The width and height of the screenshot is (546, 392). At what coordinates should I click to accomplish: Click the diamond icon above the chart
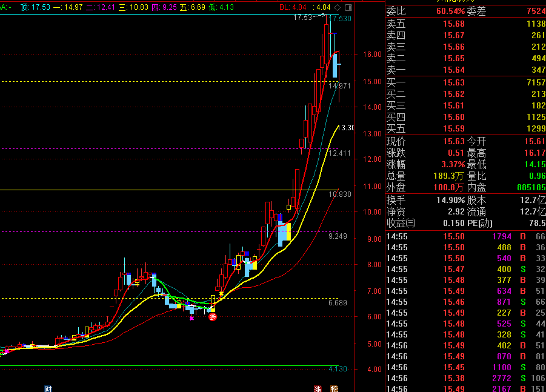(x=337, y=7)
